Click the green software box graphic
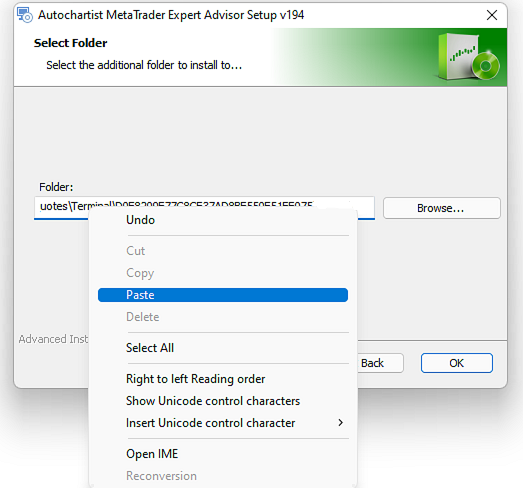523x488 pixels. 469,56
